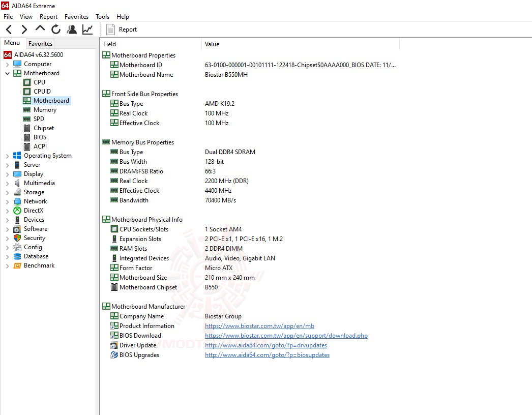
Task: Open the Favorites menu in the menu bar
Action: (x=76, y=17)
